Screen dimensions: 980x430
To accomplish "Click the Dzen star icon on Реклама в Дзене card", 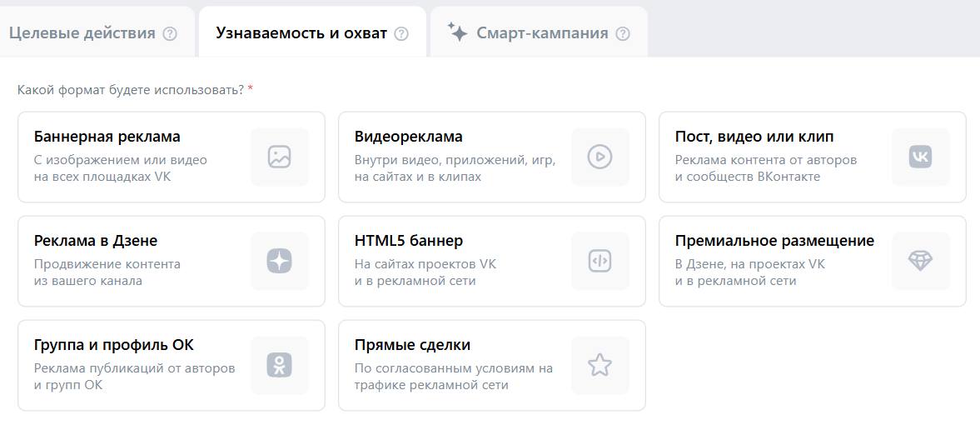I will point(280,260).
